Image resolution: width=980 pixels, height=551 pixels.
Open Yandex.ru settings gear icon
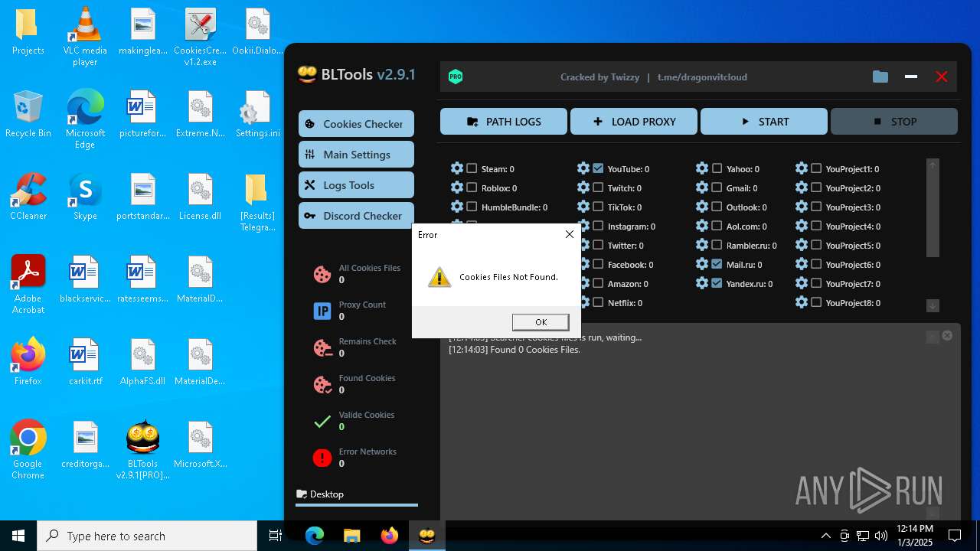tap(702, 283)
